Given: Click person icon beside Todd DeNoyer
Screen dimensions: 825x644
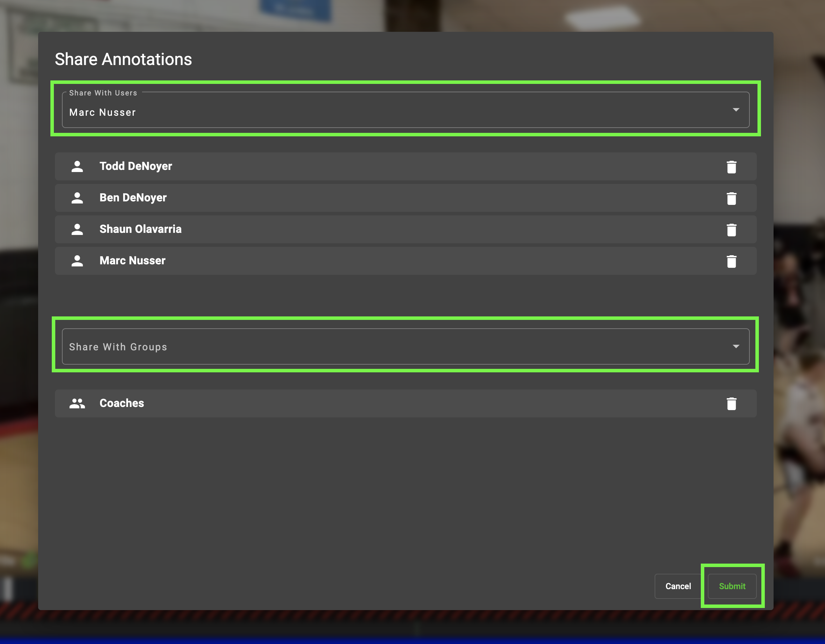Looking at the screenshot, I should point(77,166).
